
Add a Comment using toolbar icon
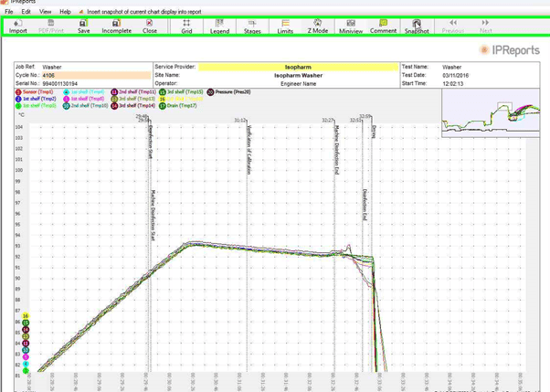(x=383, y=26)
